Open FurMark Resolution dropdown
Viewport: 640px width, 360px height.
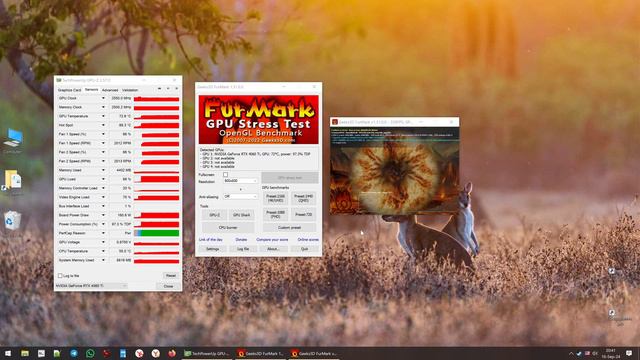click(x=240, y=180)
